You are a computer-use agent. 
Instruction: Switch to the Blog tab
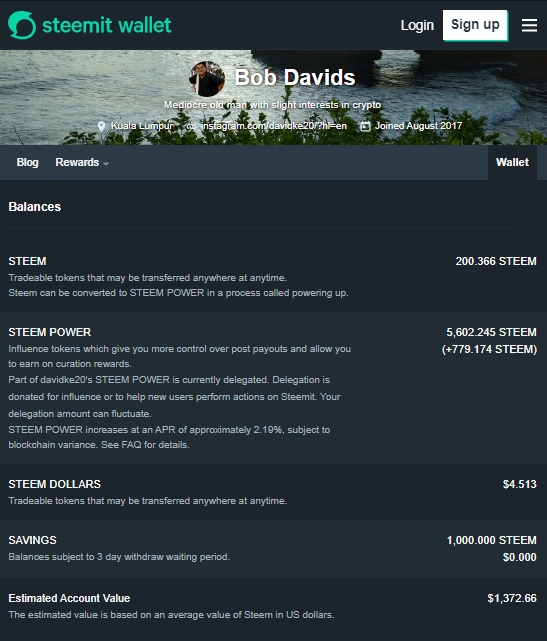coord(27,162)
